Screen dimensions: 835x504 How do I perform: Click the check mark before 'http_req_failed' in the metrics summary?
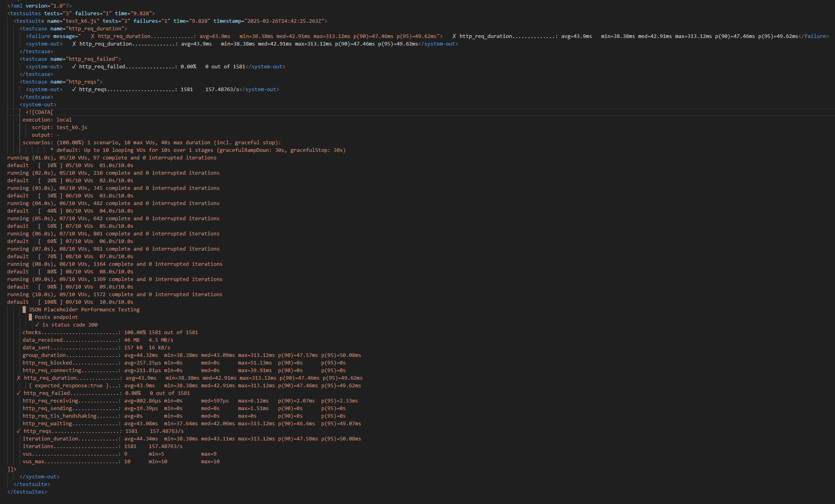(18, 393)
